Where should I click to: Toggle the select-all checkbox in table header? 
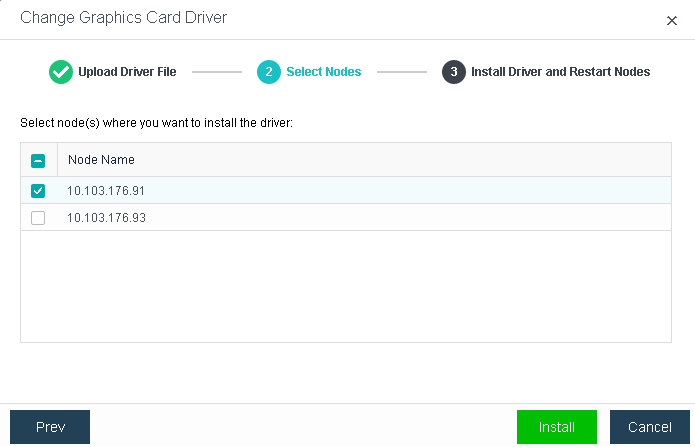point(38,160)
